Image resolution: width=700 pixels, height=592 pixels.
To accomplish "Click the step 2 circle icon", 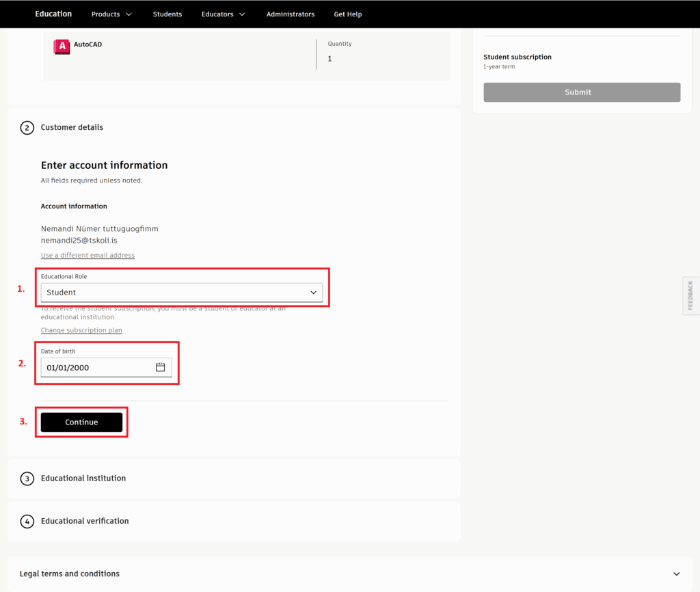I will click(x=27, y=128).
